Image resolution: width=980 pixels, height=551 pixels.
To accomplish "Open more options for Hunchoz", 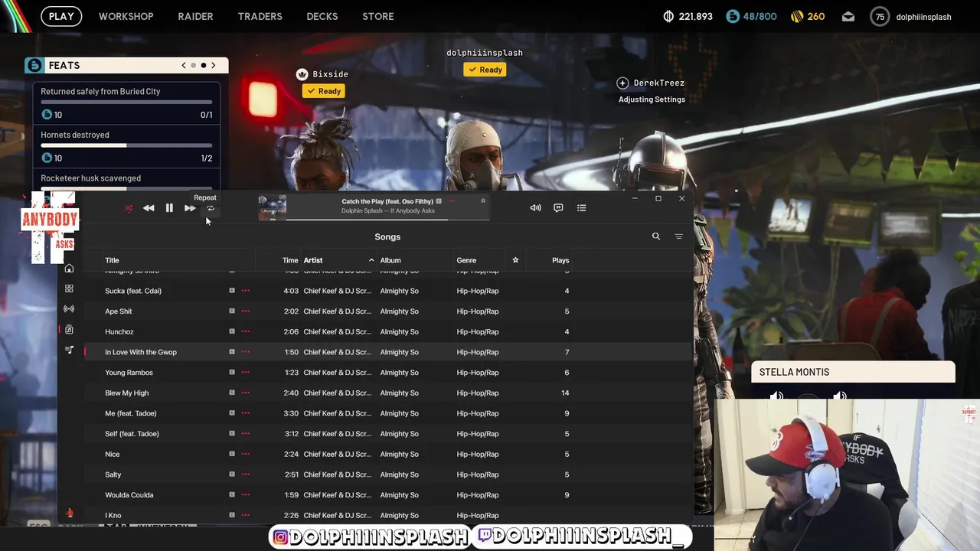I will pyautogui.click(x=245, y=331).
